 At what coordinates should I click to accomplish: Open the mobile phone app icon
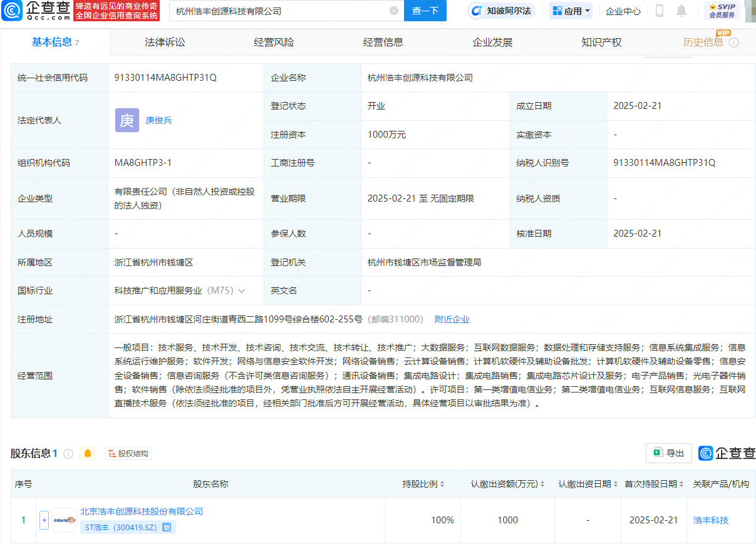[x=660, y=11]
